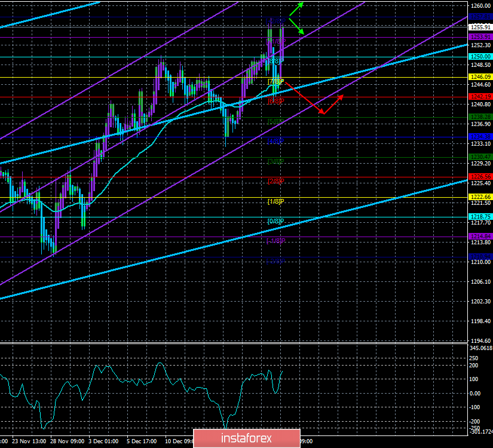Select the 1194.60 axis value

[480, 341]
